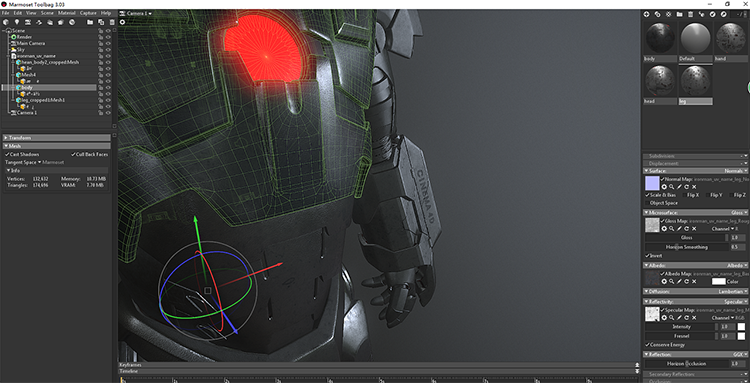Toggle Cull Back Faces checkbox
Image resolution: width=750 pixels, height=383 pixels.
point(73,154)
